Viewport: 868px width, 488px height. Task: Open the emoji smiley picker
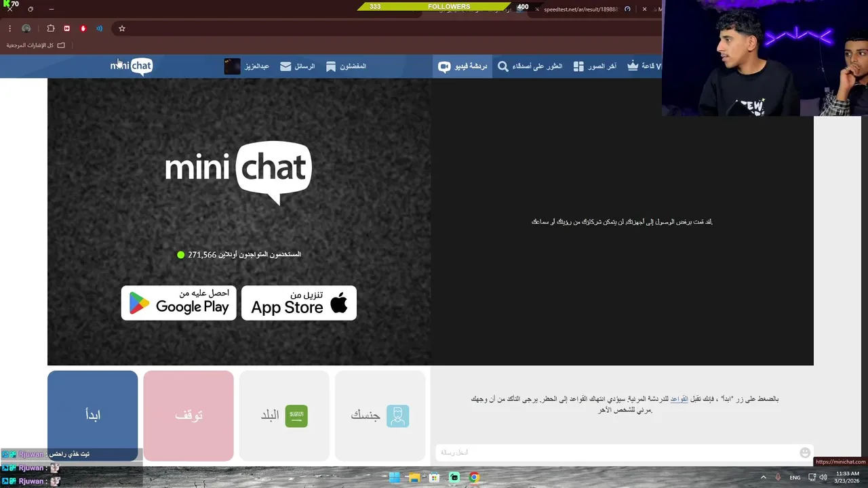(x=805, y=452)
